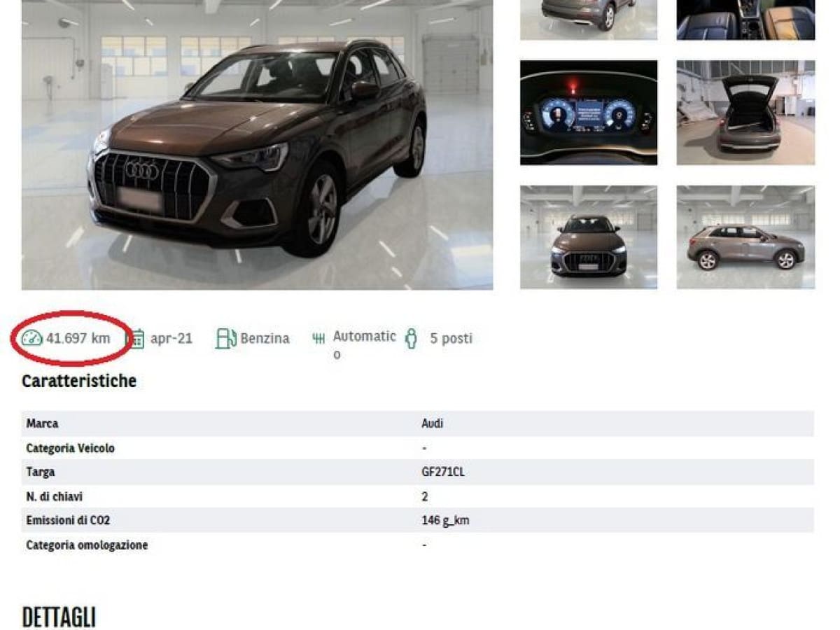Click the DETTAGLI section heading

[x=59, y=617]
